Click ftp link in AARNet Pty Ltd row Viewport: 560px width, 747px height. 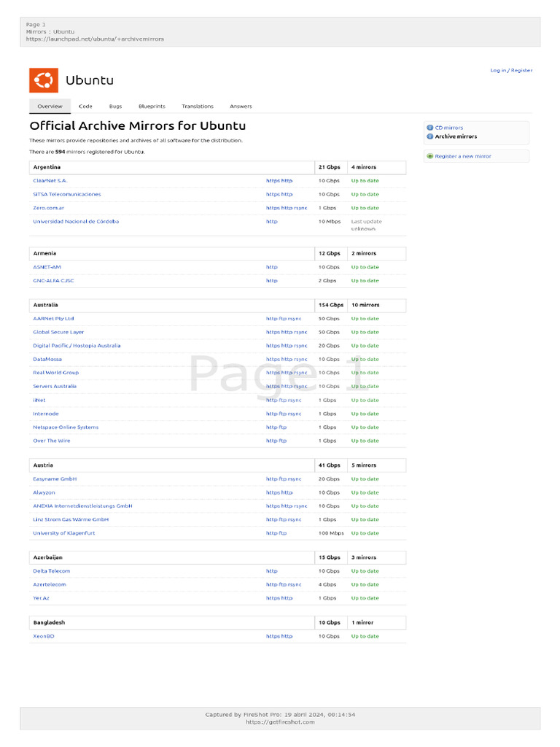(x=283, y=319)
